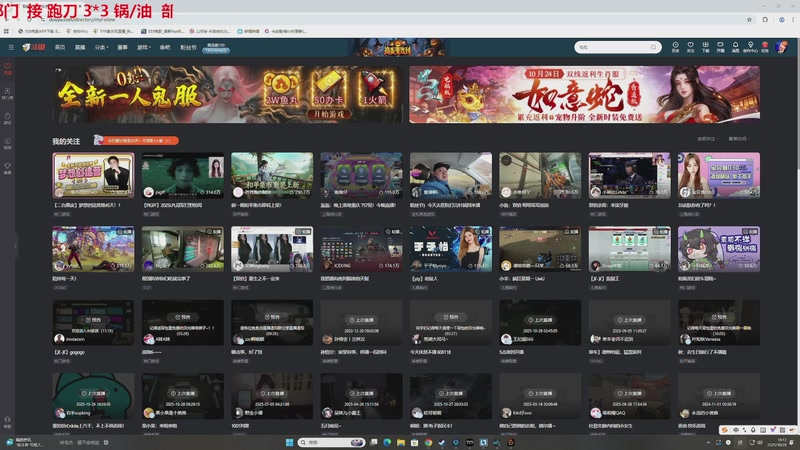The image size is (800, 450).
Task: Open the 梦想创造营 live stream thumbnail
Action: [x=93, y=175]
